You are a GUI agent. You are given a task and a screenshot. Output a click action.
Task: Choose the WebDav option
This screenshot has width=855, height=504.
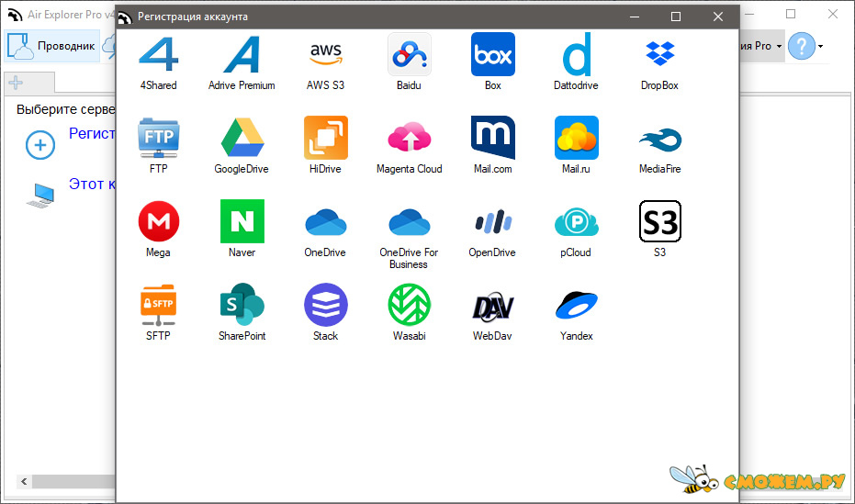pyautogui.click(x=493, y=307)
